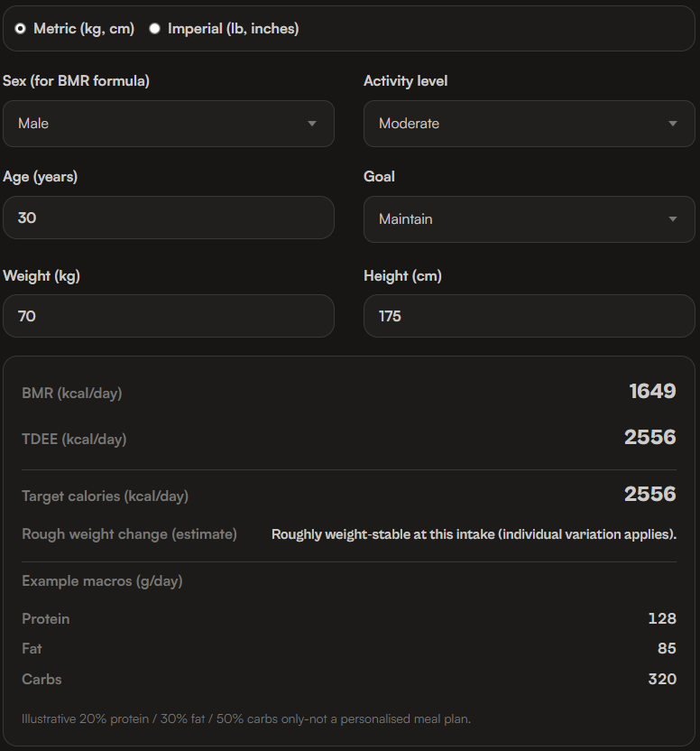
Task: Select the Metric (kg, cm) radio button
Action: coord(20,29)
